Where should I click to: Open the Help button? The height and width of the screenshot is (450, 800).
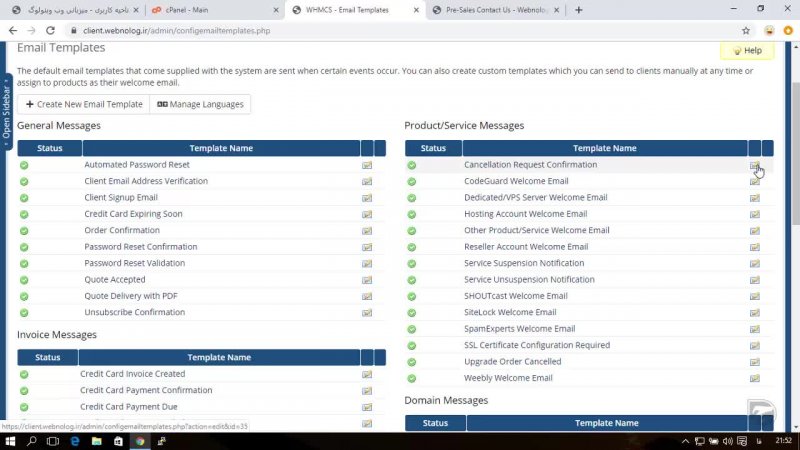coord(747,51)
